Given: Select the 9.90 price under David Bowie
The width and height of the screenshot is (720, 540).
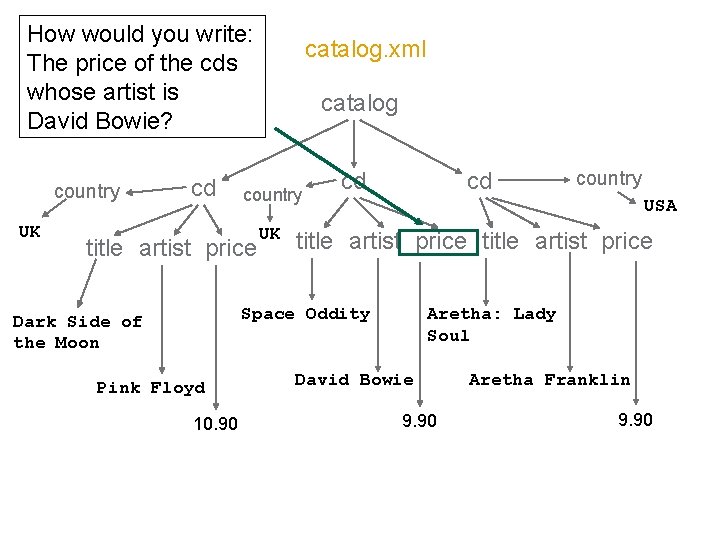Looking at the screenshot, I should click(419, 420).
